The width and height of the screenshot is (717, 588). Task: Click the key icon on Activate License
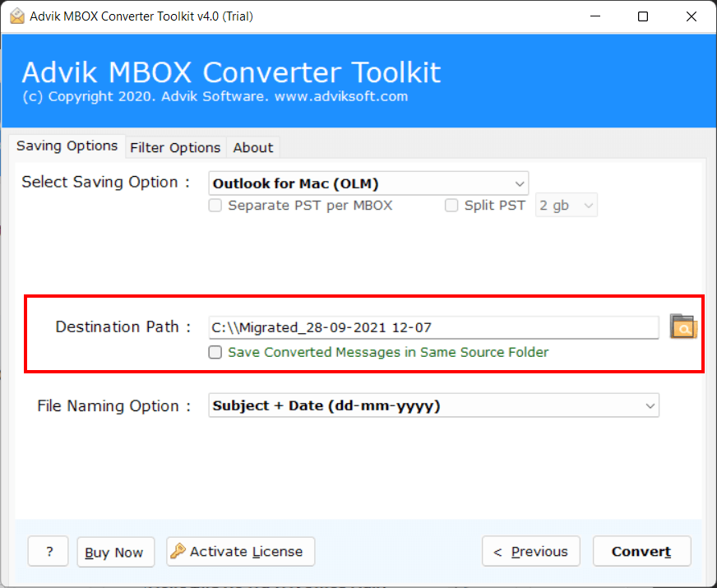pos(178,551)
